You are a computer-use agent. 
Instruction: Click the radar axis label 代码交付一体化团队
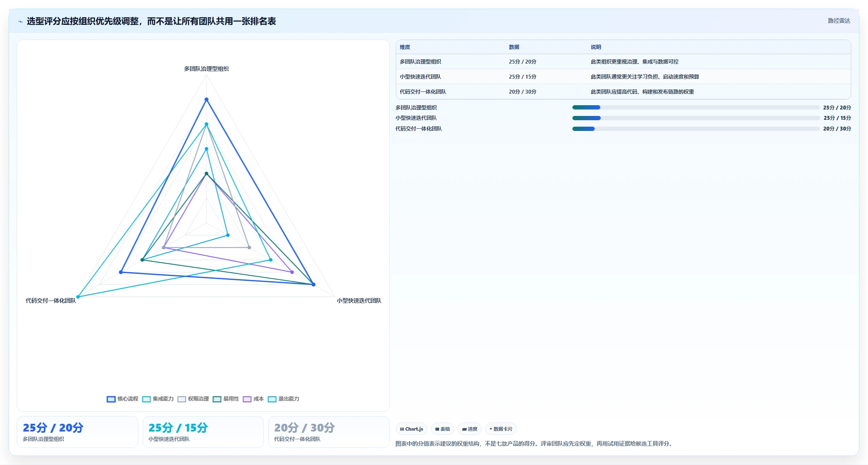click(51, 301)
